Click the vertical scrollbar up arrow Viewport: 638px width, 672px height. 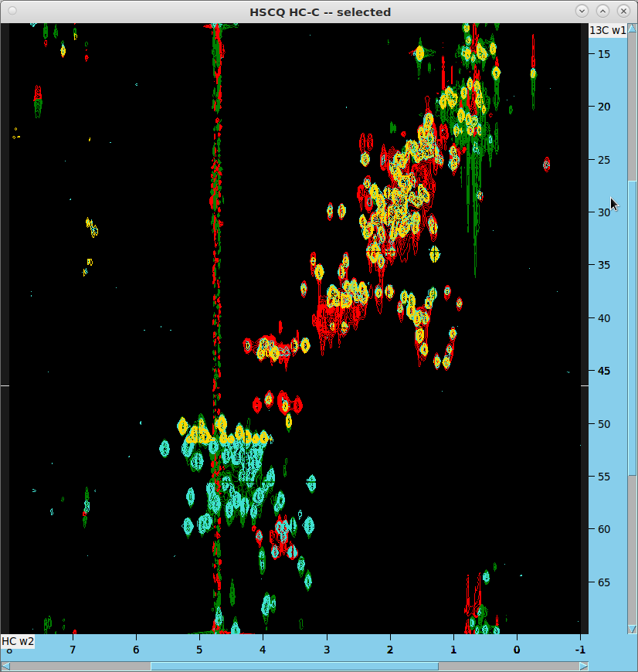[x=633, y=28]
